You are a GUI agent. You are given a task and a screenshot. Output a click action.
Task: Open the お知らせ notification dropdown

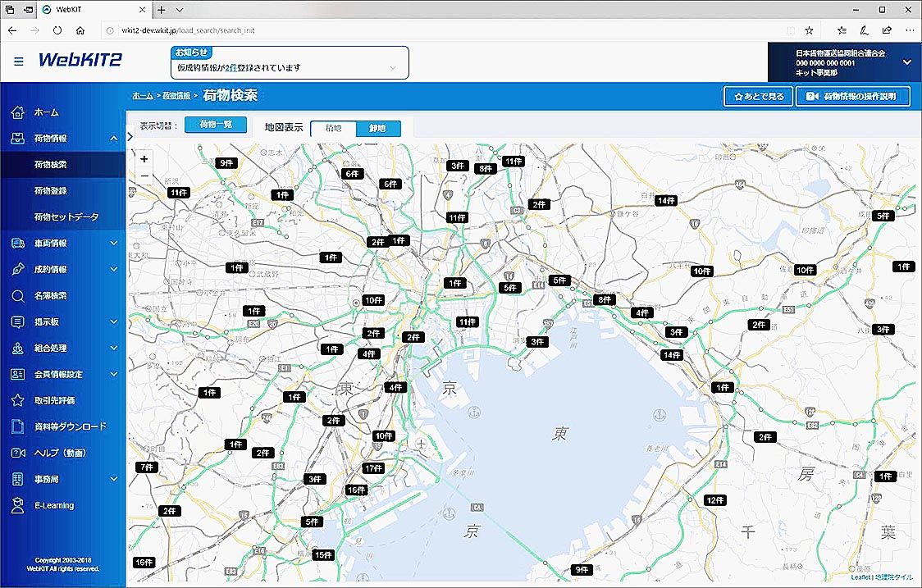click(393, 68)
